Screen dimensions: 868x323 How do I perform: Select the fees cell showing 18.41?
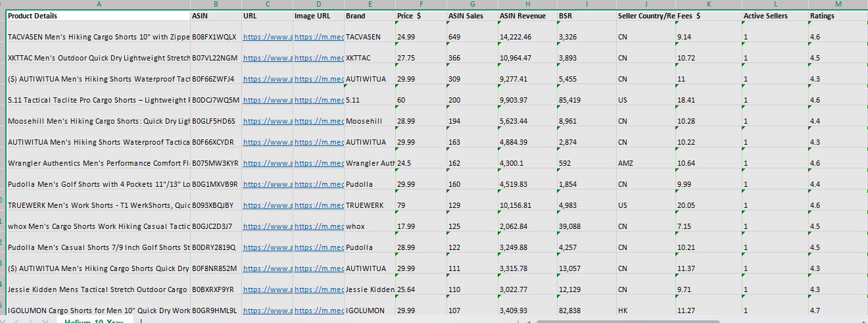tap(709, 95)
